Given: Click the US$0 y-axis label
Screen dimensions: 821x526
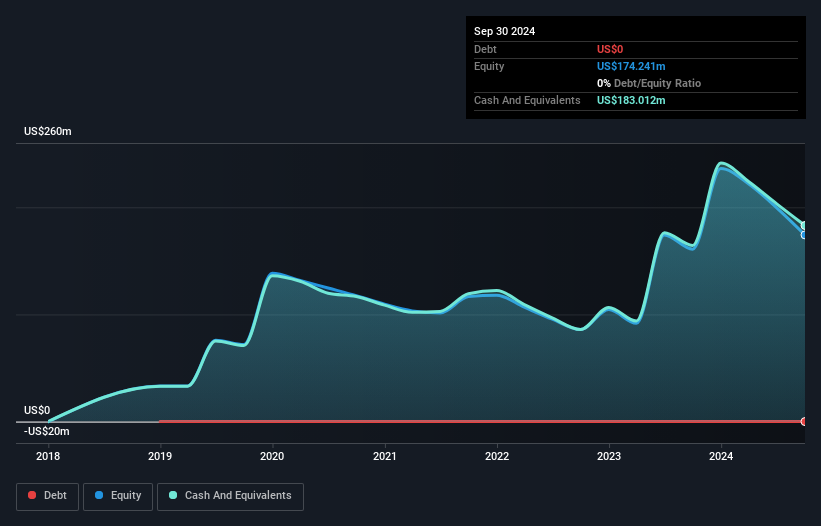Looking at the screenshot, I should click(37, 410).
